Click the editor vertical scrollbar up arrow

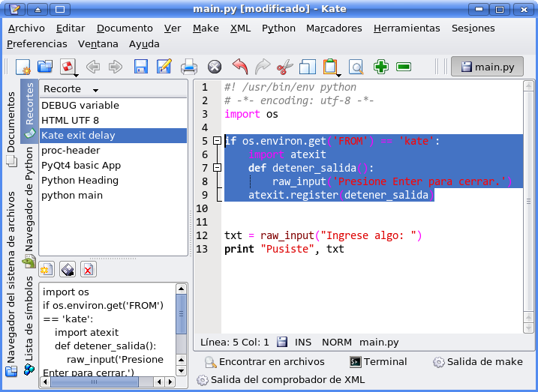[x=528, y=85]
